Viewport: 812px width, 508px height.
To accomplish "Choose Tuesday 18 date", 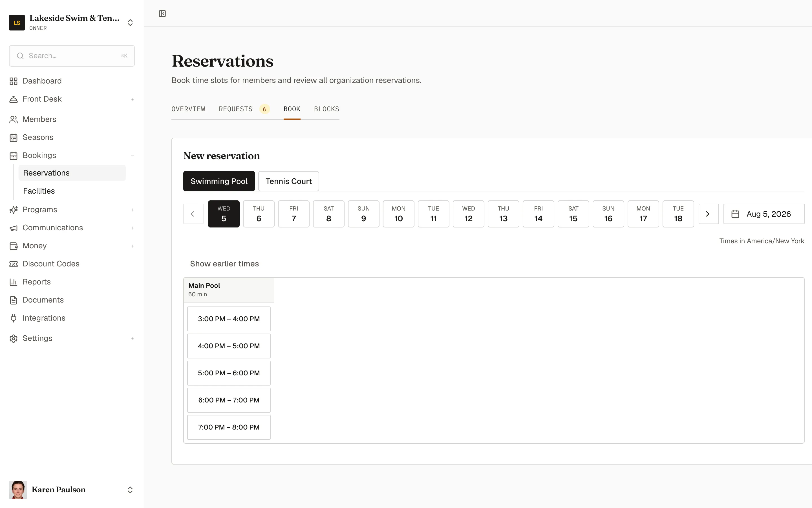I will coord(678,214).
